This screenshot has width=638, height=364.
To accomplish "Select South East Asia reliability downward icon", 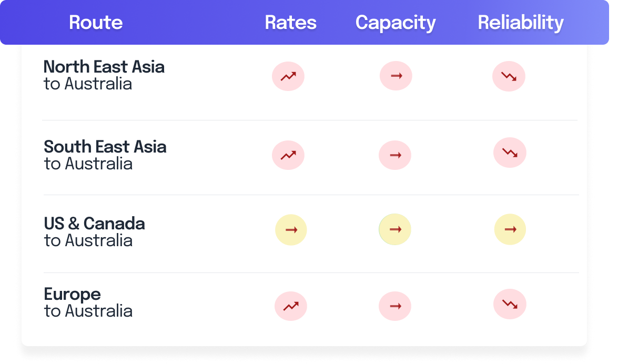I will pyautogui.click(x=510, y=153).
